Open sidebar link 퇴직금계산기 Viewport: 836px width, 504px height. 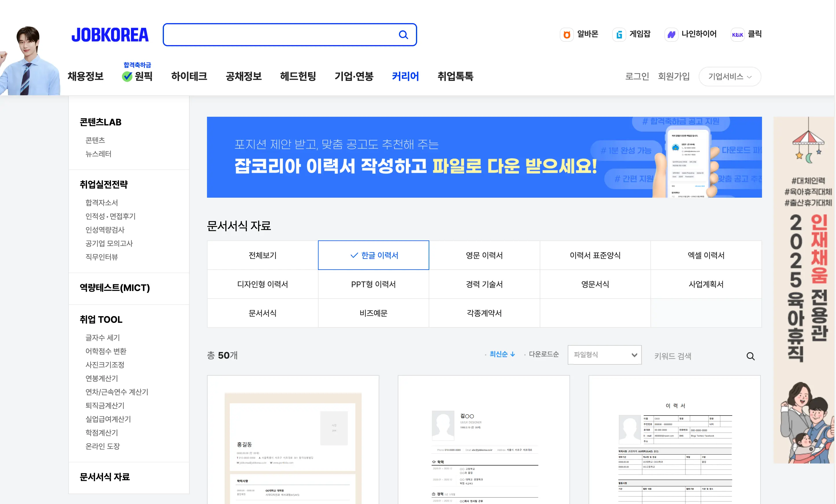[x=105, y=405]
